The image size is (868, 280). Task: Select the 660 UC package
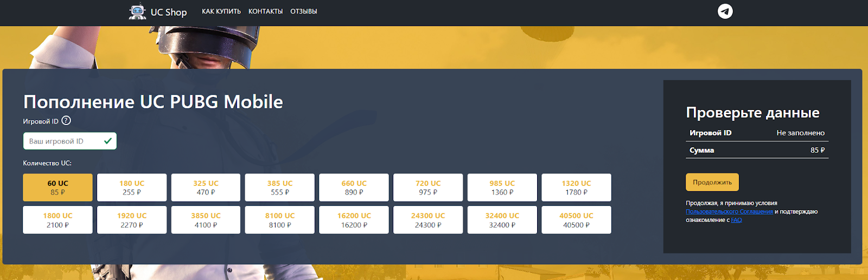(354, 187)
